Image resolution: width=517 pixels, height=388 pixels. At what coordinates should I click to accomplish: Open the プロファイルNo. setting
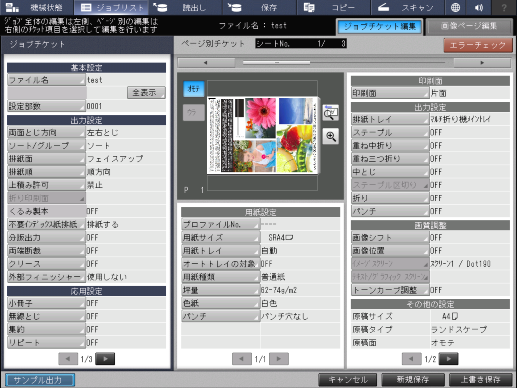tap(221, 225)
